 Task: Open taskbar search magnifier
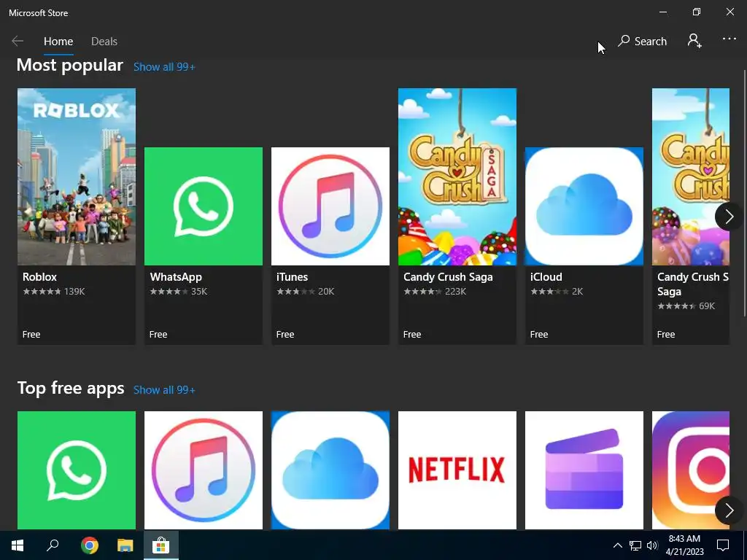[53, 545]
